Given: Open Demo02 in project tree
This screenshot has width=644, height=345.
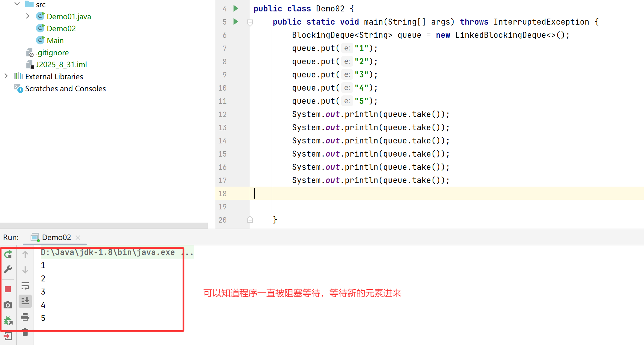Looking at the screenshot, I should point(61,28).
